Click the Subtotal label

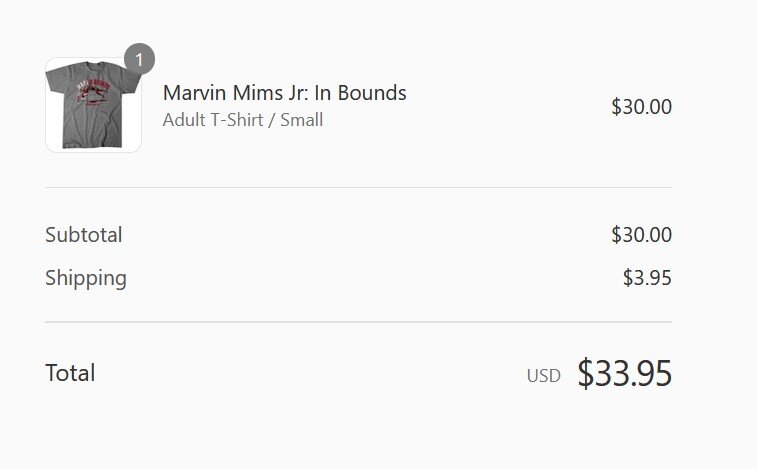point(84,235)
